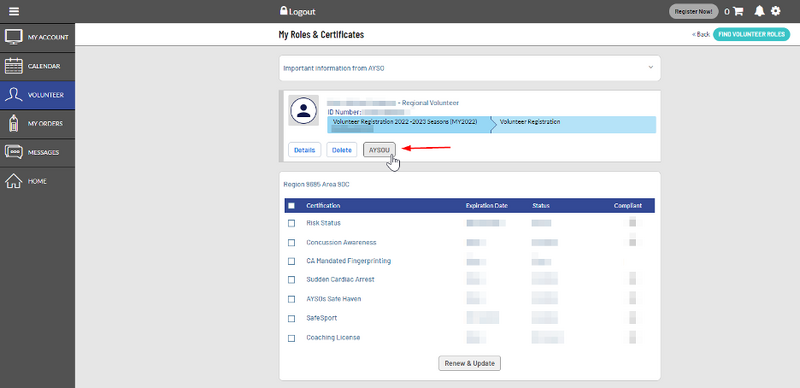Image resolution: width=800 pixels, height=388 pixels.
Task: Click Find Volunteer Roles button
Action: tap(752, 34)
